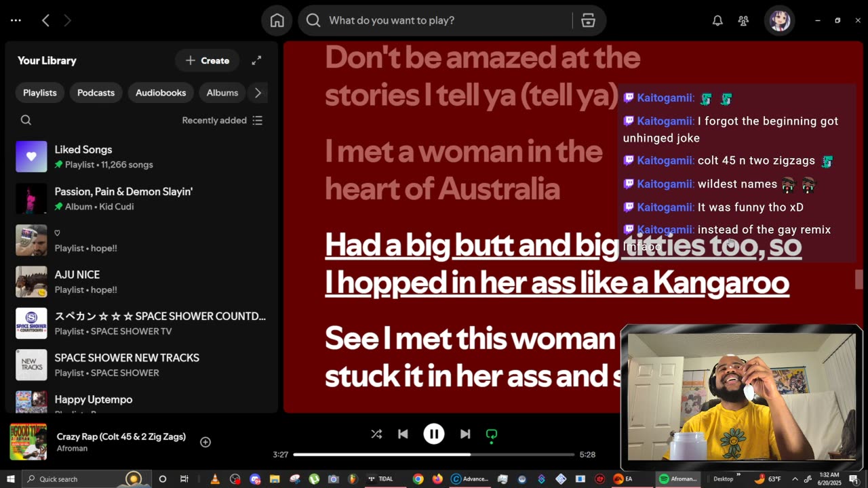Jump to lyric 'Don't be amazed at the'
The width and height of the screenshot is (868, 488).
(x=483, y=58)
